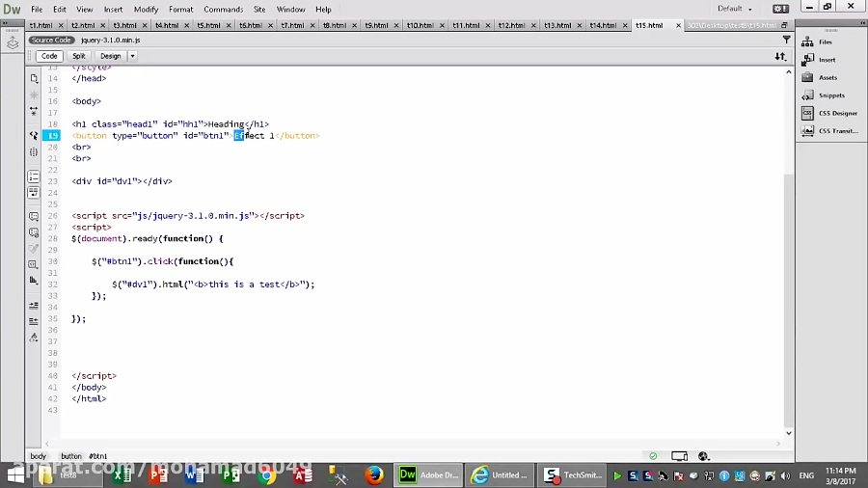Click the filter related files funnel icon
The height and width of the screenshot is (488, 868).
point(786,40)
